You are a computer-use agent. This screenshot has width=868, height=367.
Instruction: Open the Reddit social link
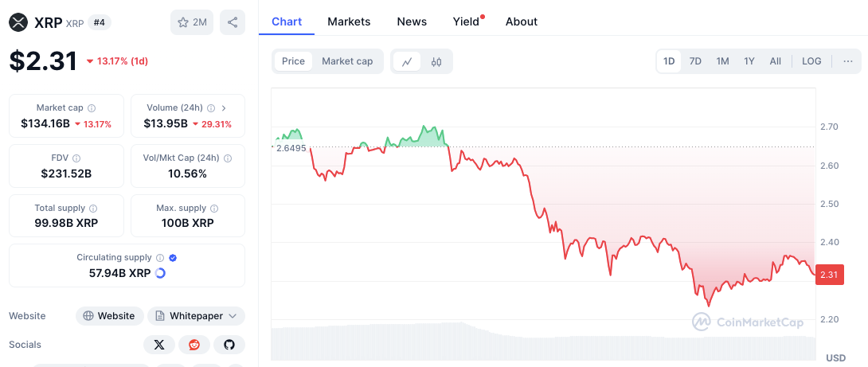(194, 345)
